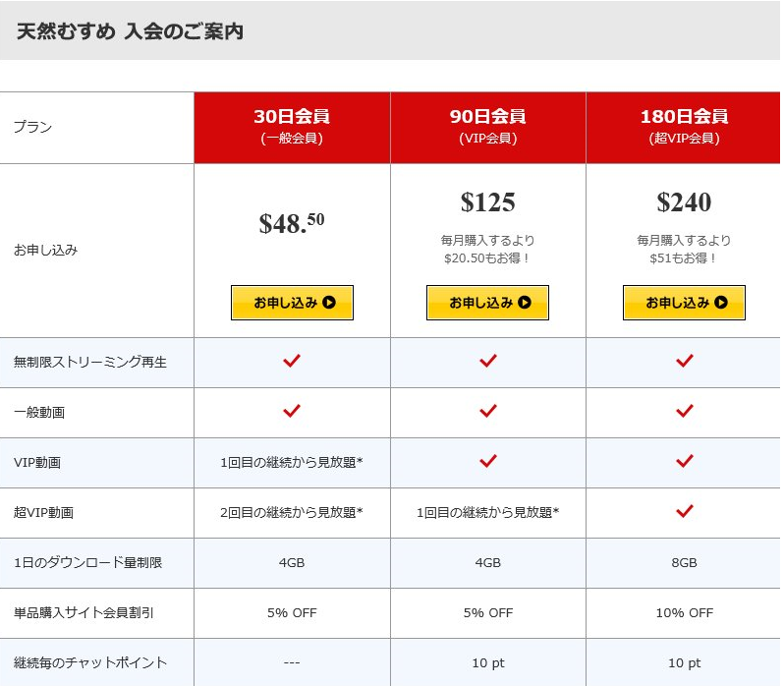
Task: Click the 180日会員 超VIP動画 checkmark
Action: tap(685, 512)
